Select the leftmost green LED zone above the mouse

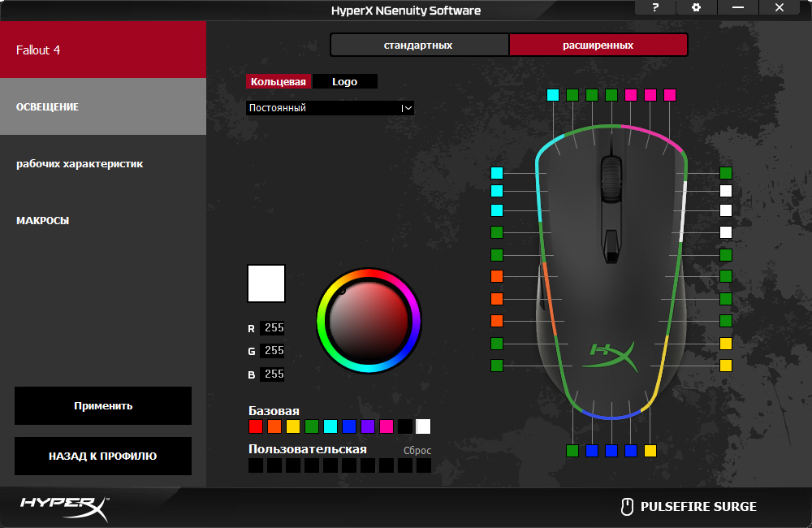click(x=572, y=95)
